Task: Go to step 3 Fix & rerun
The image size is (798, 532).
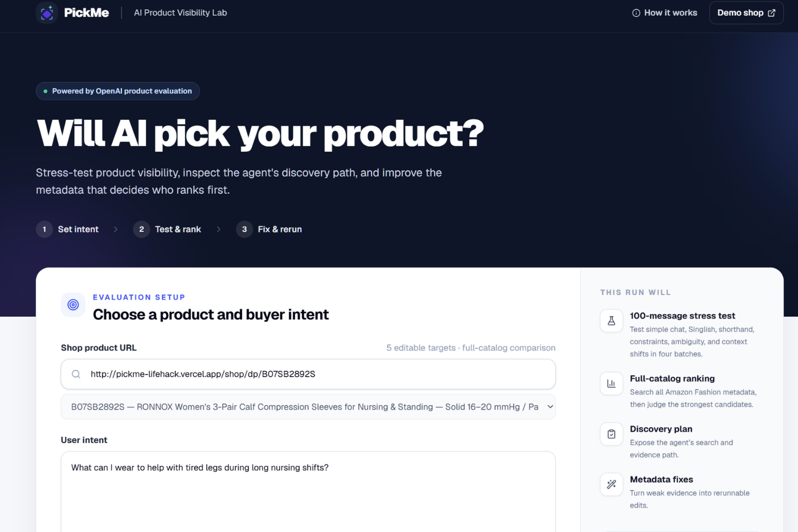Action: 269,229
